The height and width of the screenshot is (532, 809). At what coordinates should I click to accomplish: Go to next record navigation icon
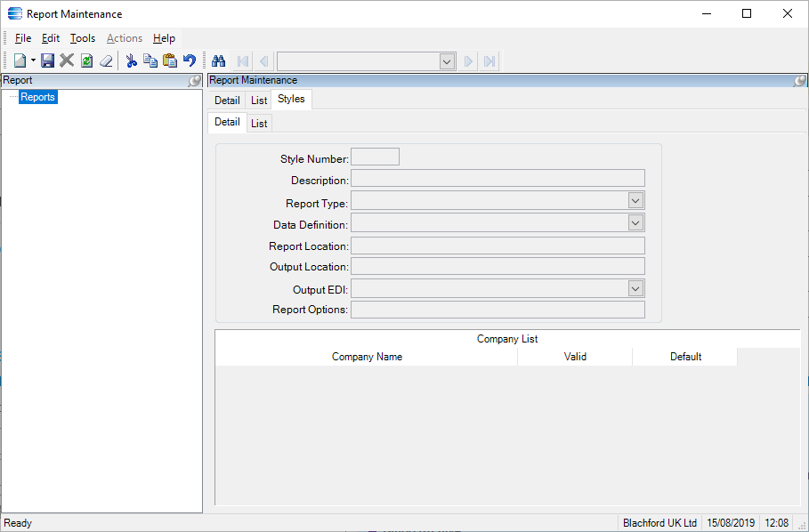click(468, 62)
